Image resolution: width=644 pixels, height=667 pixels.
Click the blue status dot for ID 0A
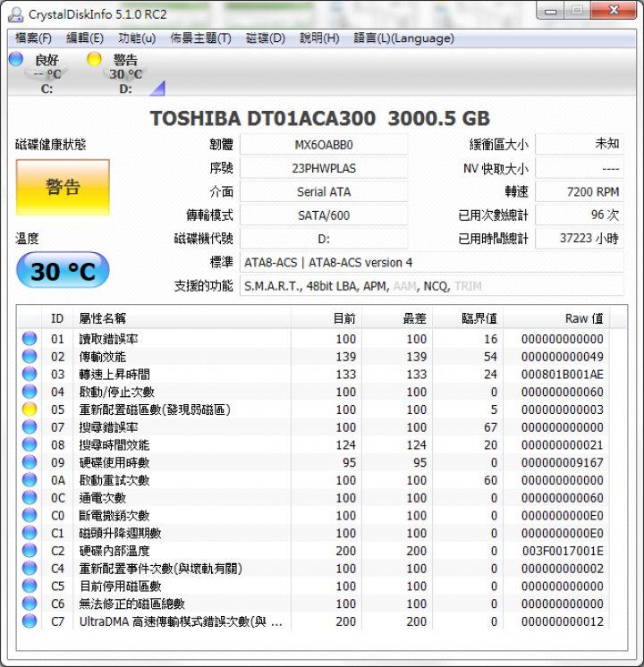click(30, 480)
